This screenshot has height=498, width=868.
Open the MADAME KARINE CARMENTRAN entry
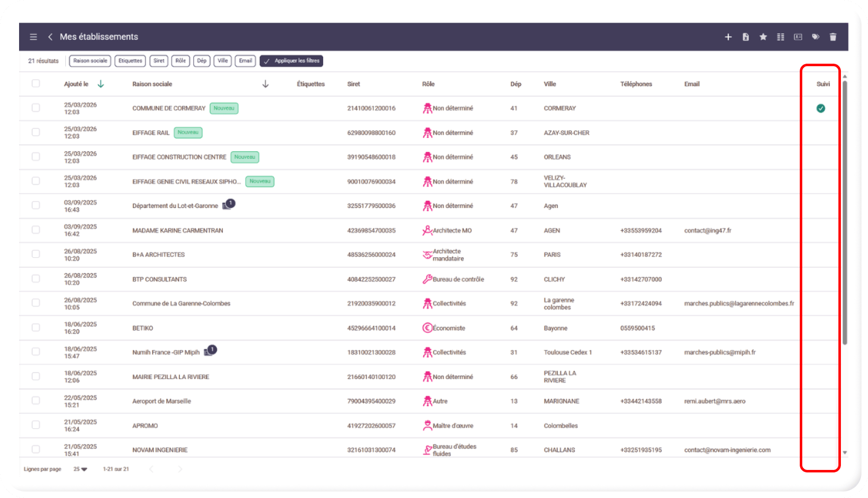pos(178,231)
